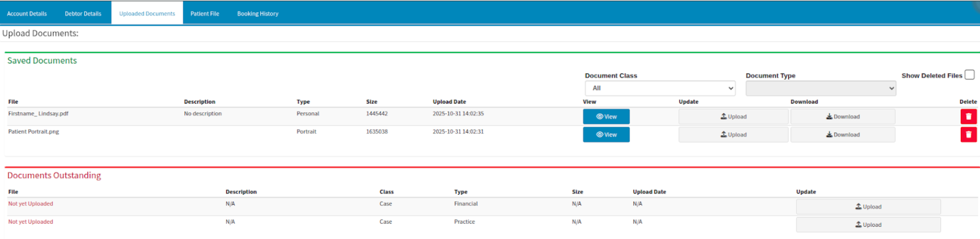
Task: Upload a new version of Patient Portrait.png
Action: click(733, 134)
